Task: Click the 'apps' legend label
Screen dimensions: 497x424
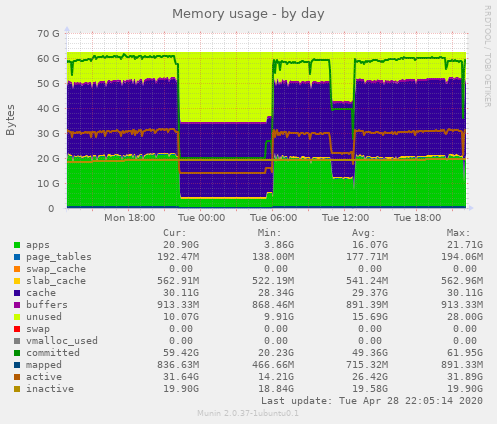Action: (38, 245)
